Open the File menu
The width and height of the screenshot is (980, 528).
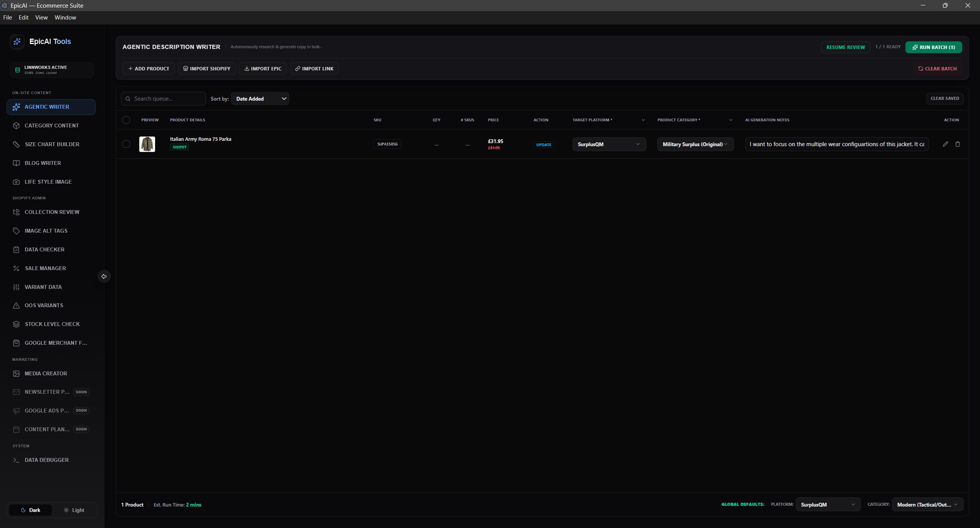point(8,18)
